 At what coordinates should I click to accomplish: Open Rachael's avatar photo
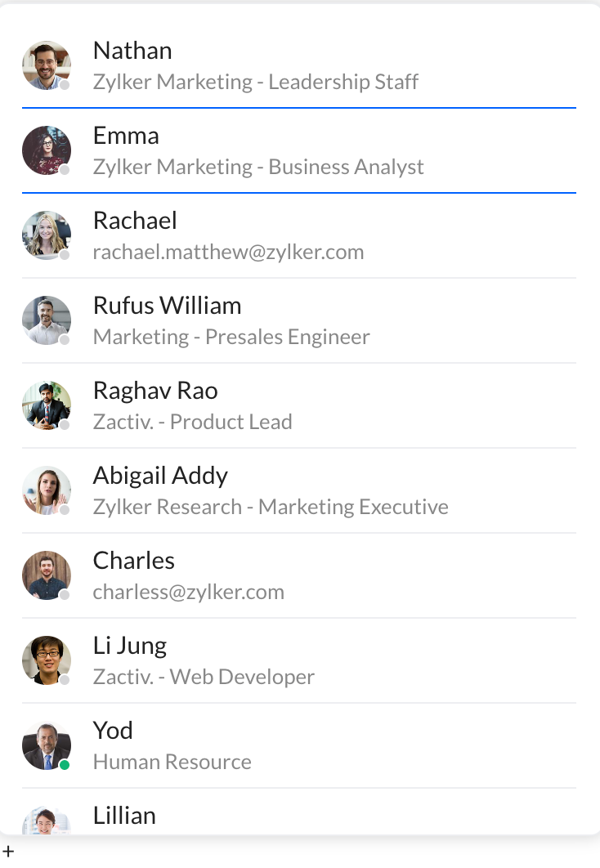coord(47,235)
